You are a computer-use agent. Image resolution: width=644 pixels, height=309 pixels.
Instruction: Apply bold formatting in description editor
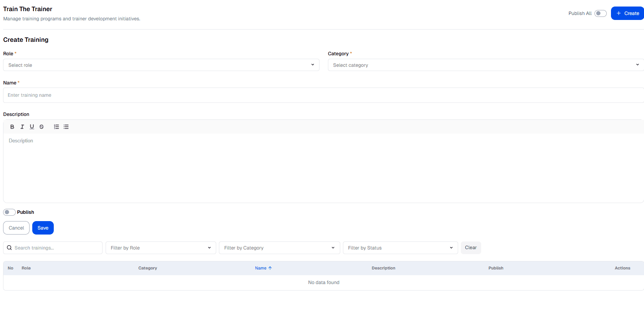(12, 127)
